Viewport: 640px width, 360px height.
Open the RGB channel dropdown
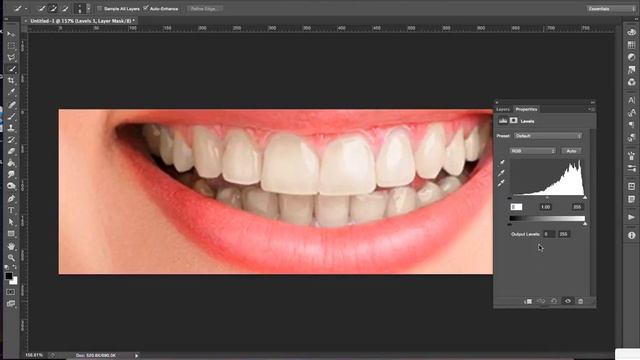coord(533,151)
